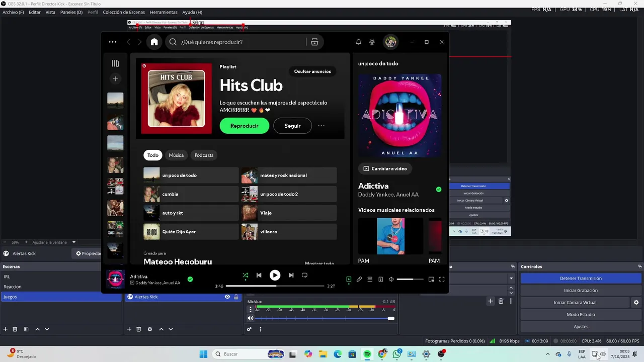
Task: Click Cambiar a video button
Action: (x=385, y=168)
